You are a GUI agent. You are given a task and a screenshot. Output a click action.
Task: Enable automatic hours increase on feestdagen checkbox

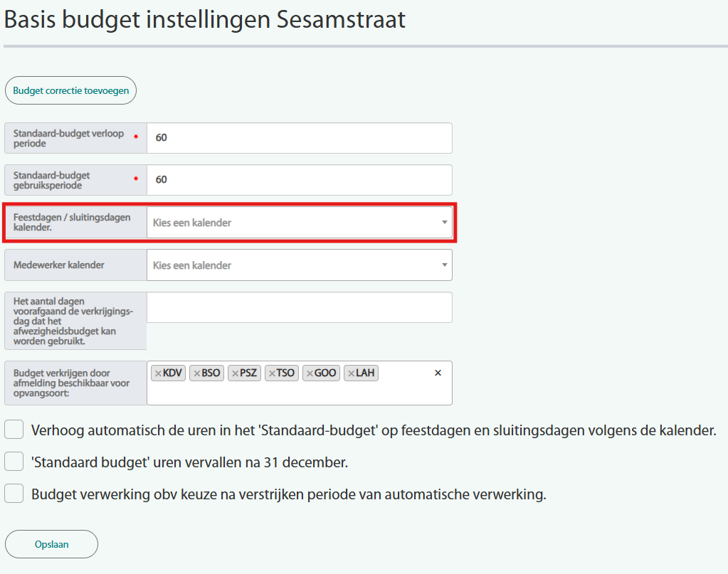coord(14,430)
